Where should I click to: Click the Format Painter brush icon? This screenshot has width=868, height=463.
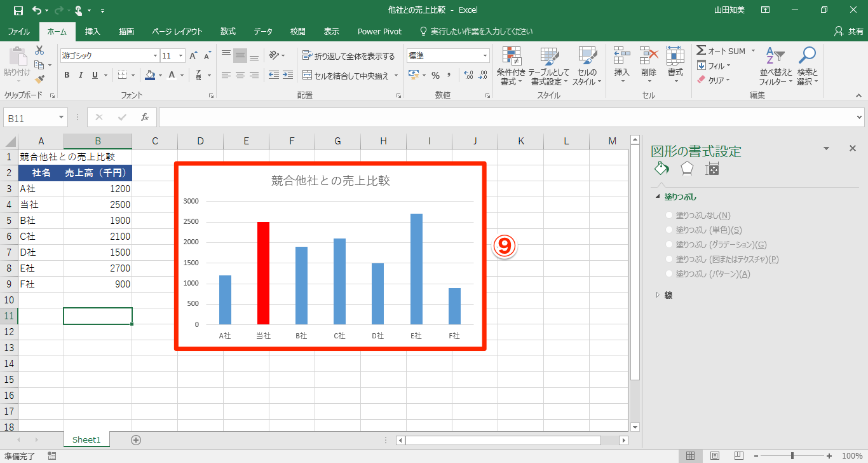[x=39, y=79]
